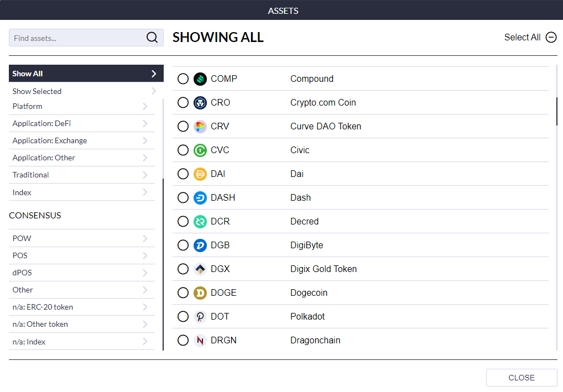The image size is (563, 392).
Task: Select the CRO radio button
Action: pos(183,103)
